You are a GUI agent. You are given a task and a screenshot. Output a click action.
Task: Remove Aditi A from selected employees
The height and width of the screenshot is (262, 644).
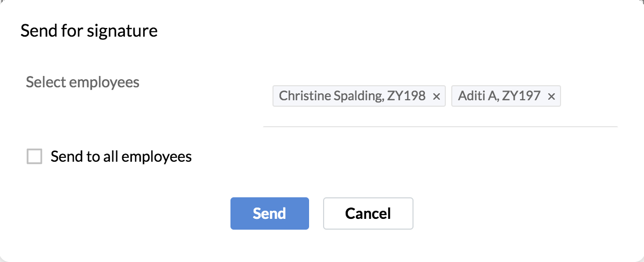[x=551, y=96]
